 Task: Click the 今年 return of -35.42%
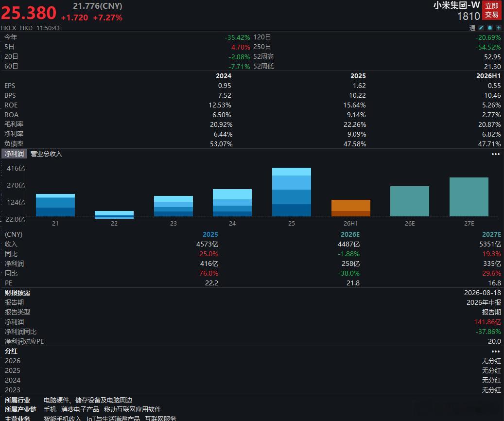[x=237, y=37]
